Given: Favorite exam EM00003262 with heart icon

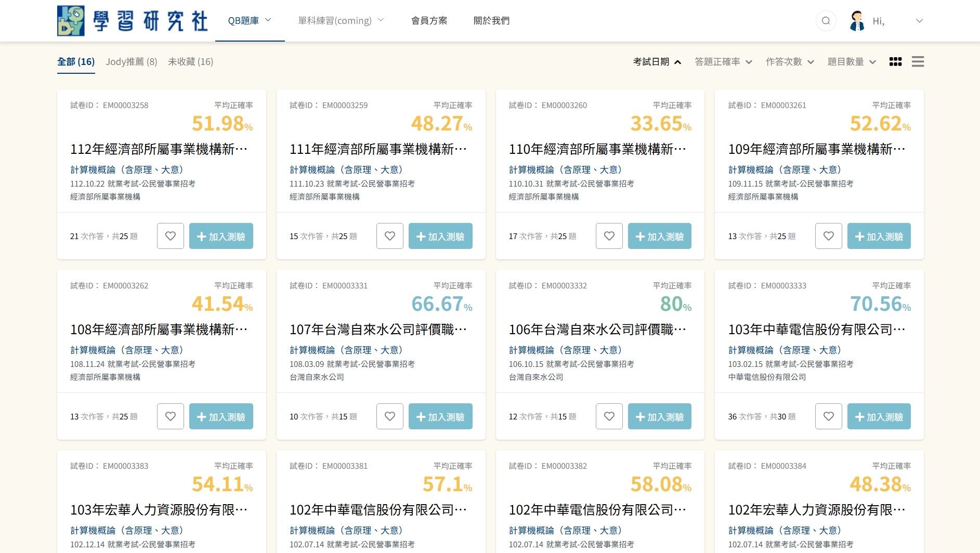Looking at the screenshot, I should point(171,416).
